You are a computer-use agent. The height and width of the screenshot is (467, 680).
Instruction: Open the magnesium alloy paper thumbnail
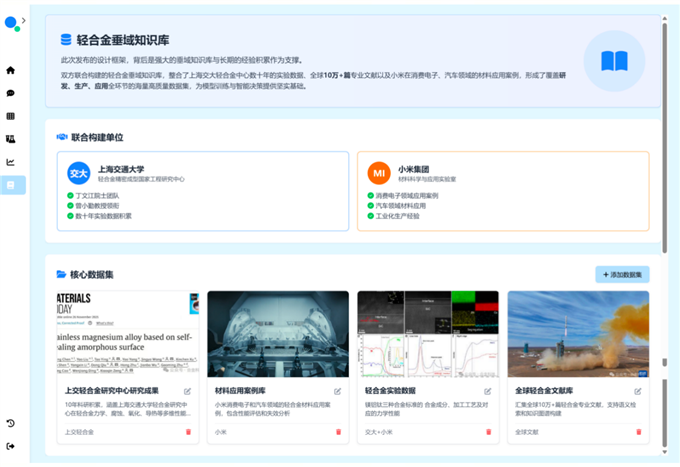click(x=128, y=334)
